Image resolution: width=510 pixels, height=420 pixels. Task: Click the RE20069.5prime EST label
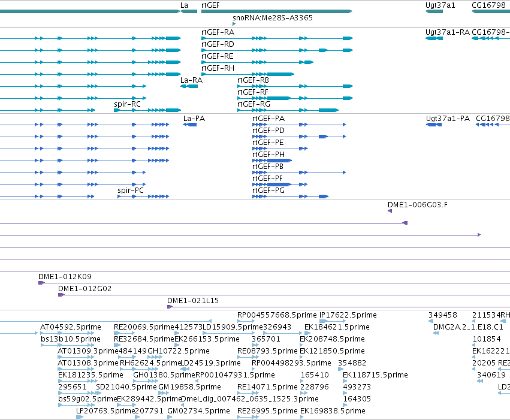pos(144,327)
